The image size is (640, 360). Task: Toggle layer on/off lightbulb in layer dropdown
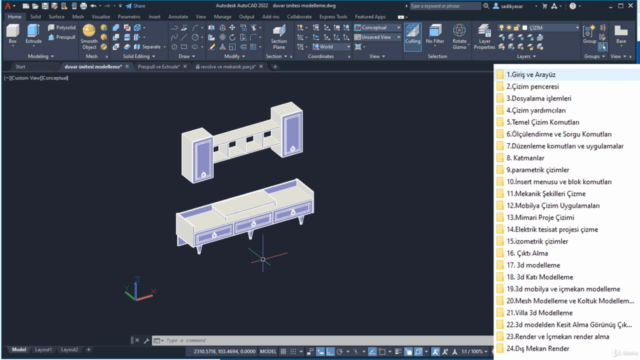[501, 28]
